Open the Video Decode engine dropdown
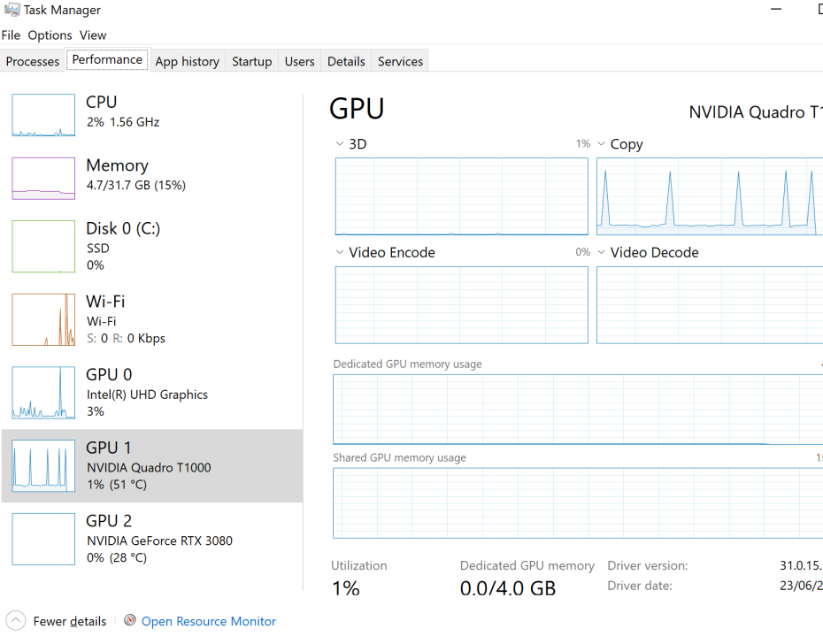The width and height of the screenshot is (823, 644). point(602,252)
